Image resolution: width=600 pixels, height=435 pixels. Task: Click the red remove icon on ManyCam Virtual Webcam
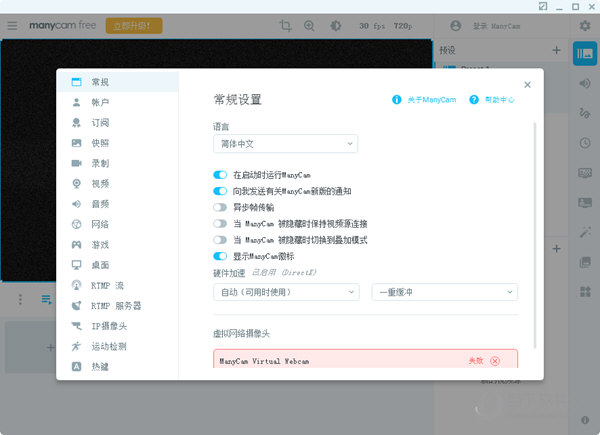click(x=495, y=361)
